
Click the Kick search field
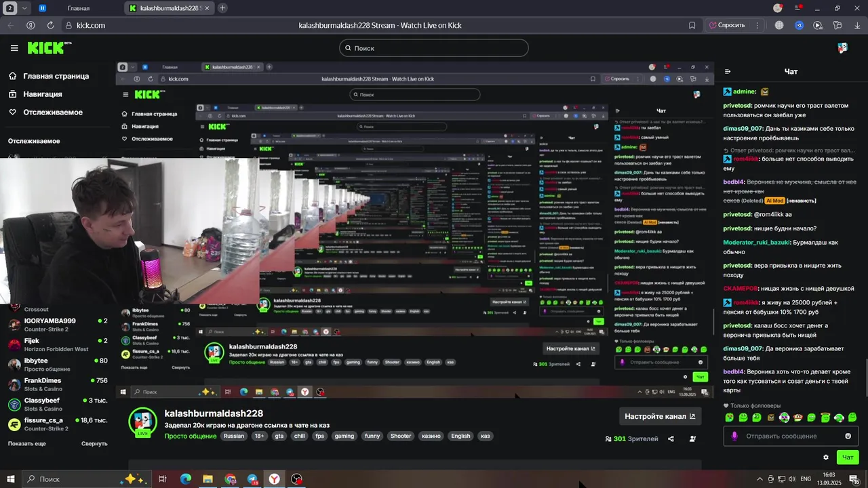coord(434,48)
